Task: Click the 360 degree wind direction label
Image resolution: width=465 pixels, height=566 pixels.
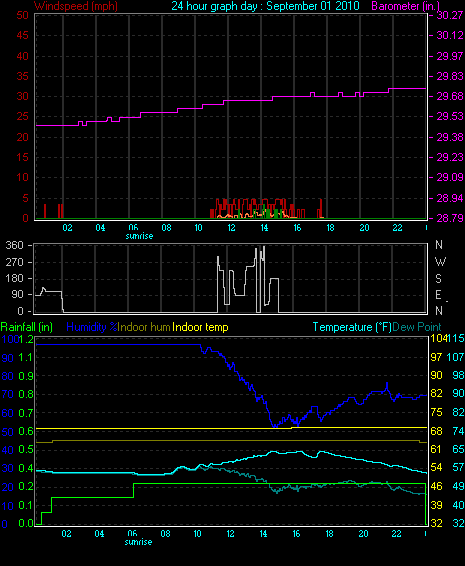Action: [14, 245]
